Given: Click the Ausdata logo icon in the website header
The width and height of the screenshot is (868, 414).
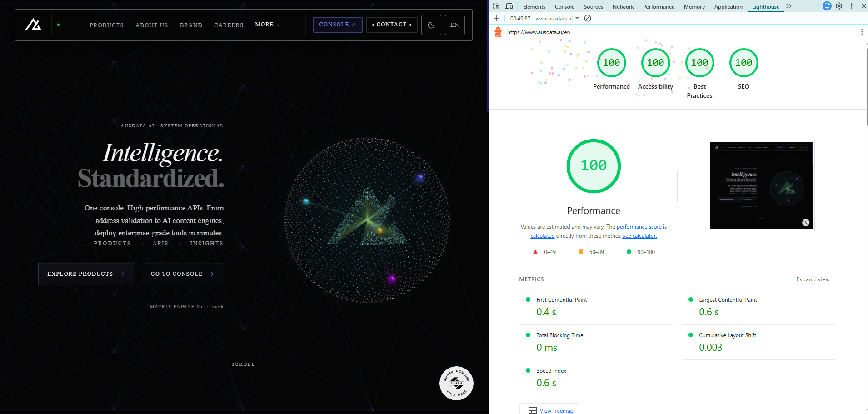Looking at the screenshot, I should coord(33,25).
